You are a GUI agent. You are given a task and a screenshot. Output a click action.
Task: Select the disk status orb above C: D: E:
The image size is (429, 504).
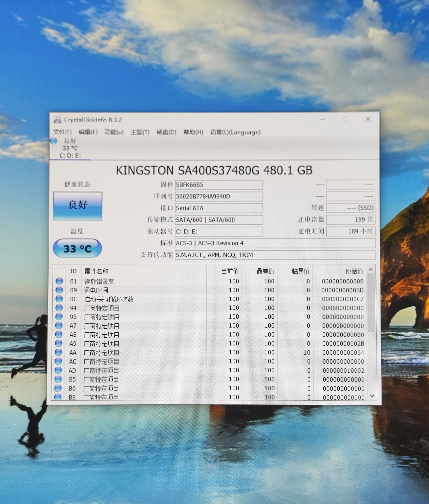pos(54,141)
